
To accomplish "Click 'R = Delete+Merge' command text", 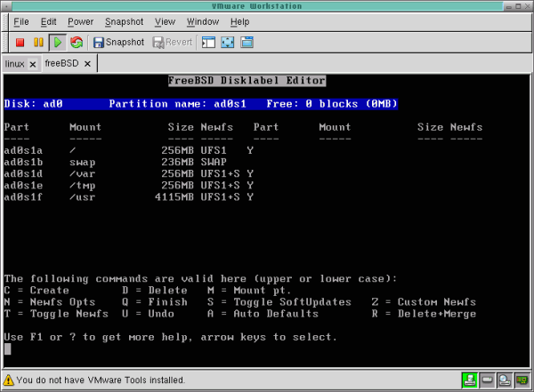I will pyautogui.click(x=424, y=314).
